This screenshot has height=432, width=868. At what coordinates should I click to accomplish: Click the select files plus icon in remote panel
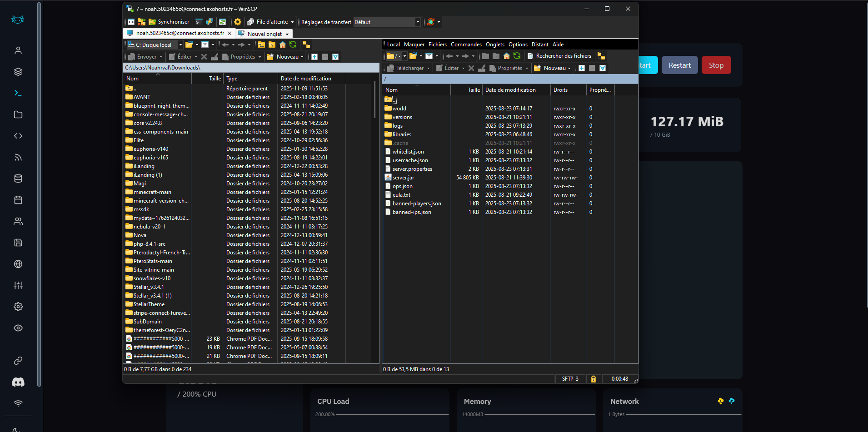point(581,68)
